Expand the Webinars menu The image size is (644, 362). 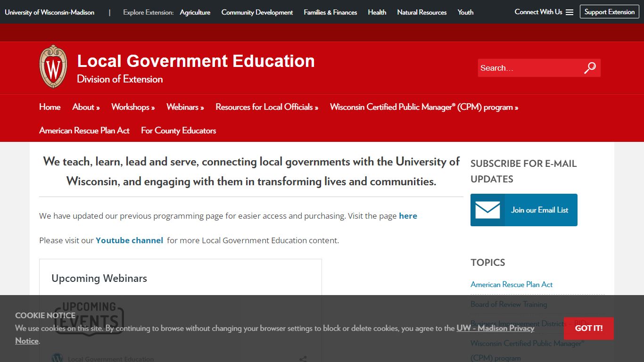pyautogui.click(x=185, y=107)
